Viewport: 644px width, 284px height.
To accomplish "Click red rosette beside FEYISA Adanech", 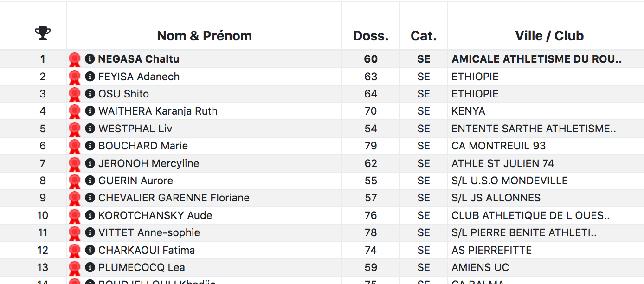I will pos(74,77).
